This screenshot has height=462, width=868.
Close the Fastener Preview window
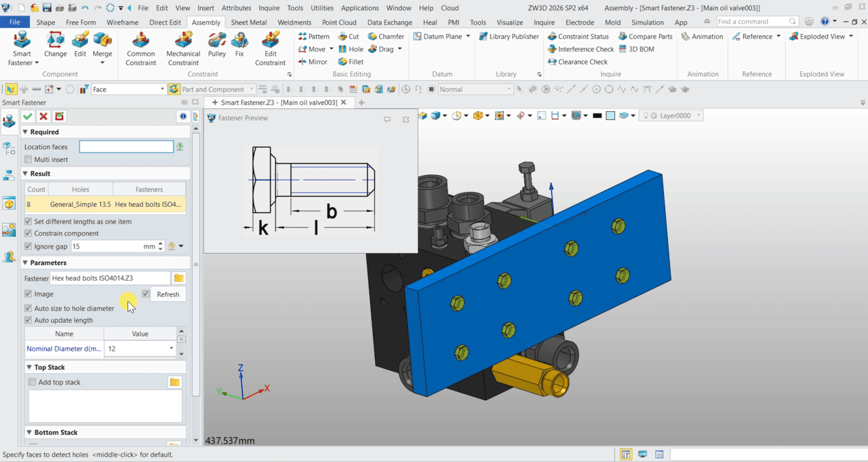click(406, 119)
